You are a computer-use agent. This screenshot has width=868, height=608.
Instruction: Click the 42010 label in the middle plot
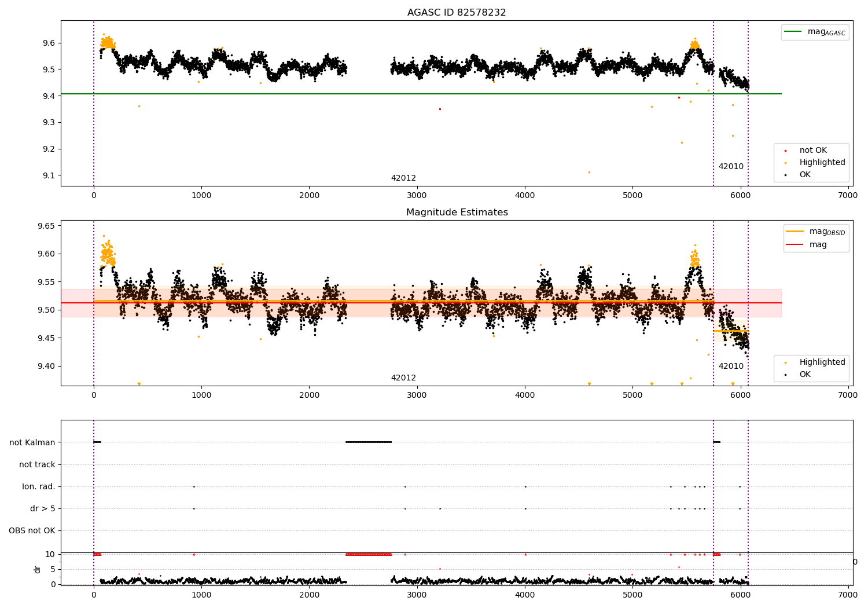click(x=731, y=367)
